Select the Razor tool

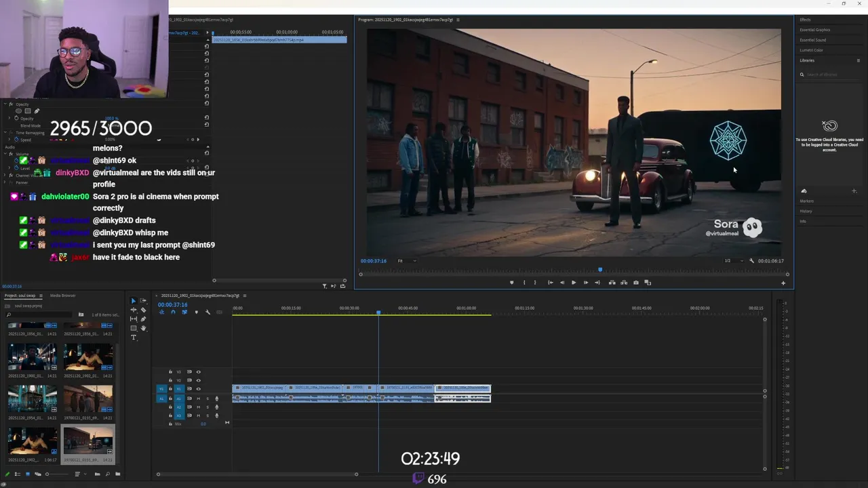(x=143, y=310)
